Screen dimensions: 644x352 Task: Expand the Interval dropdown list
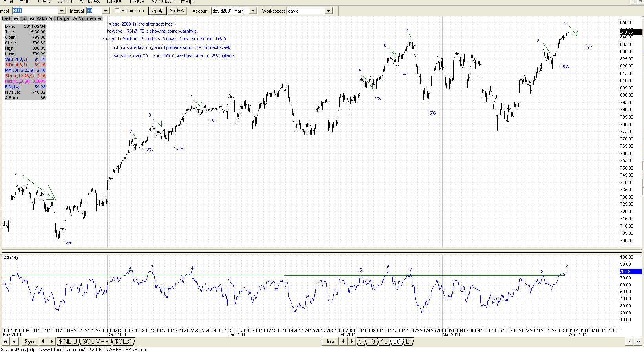click(x=106, y=11)
